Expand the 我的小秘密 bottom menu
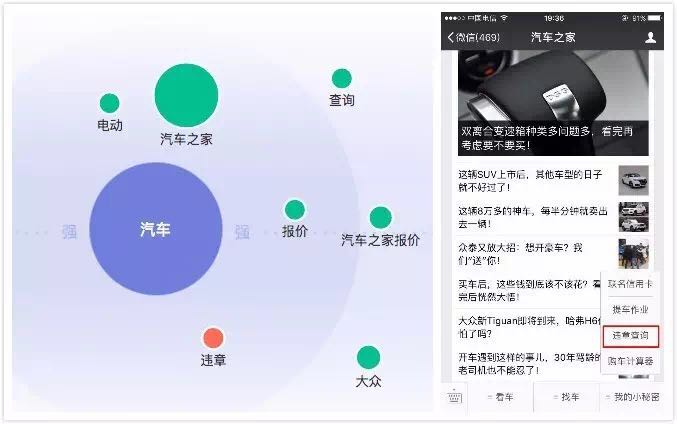 click(x=632, y=397)
